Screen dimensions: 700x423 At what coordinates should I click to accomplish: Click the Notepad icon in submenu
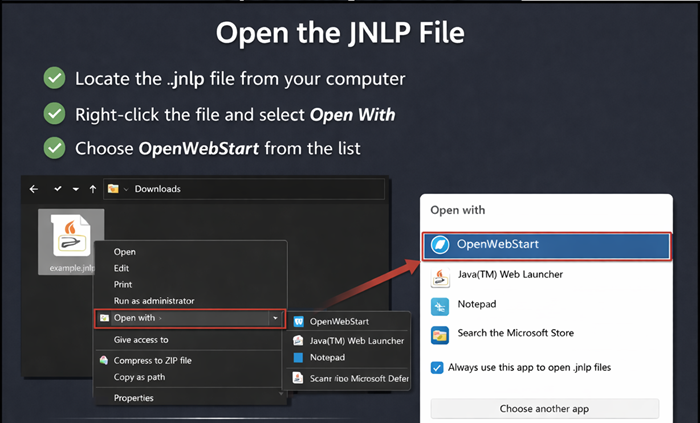coord(298,357)
